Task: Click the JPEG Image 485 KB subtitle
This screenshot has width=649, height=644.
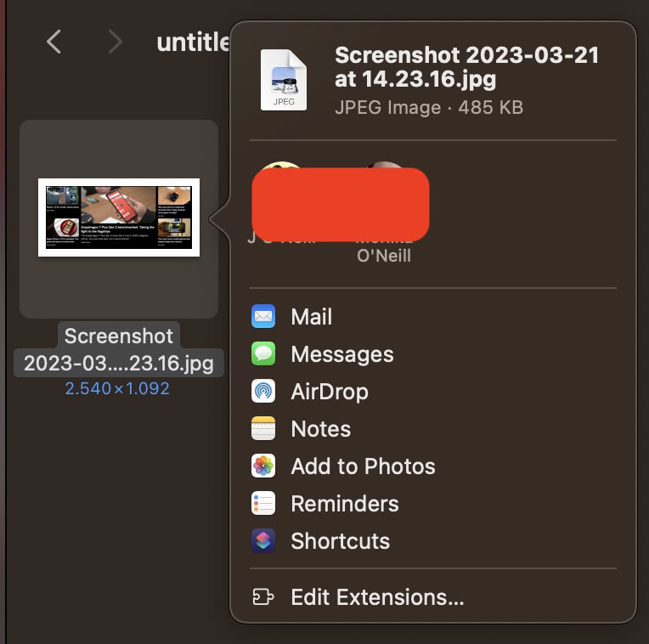Action: (428, 108)
